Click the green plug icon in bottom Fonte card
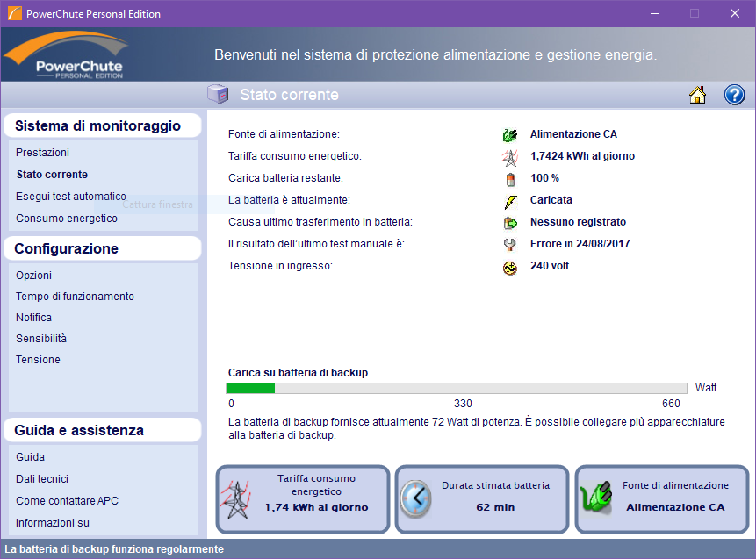The image size is (756, 559). coord(595,498)
